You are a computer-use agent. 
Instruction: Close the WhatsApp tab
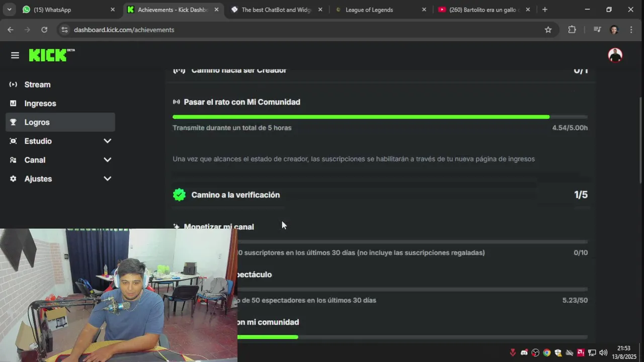pyautogui.click(x=113, y=10)
